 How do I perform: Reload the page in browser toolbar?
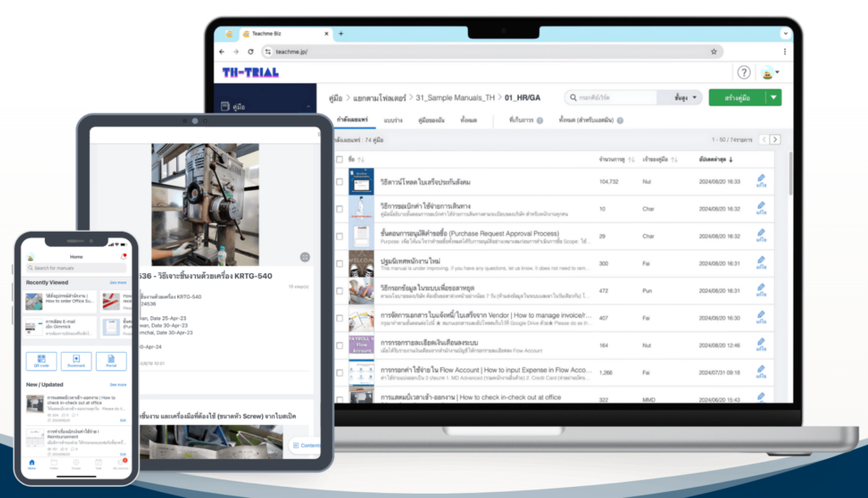[x=250, y=52]
